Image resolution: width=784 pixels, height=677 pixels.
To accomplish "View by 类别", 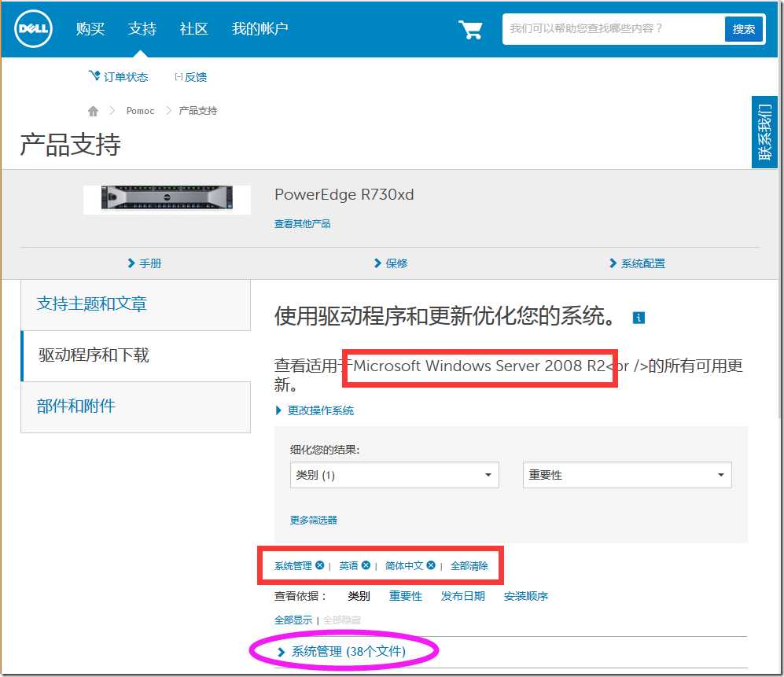I will [359, 596].
